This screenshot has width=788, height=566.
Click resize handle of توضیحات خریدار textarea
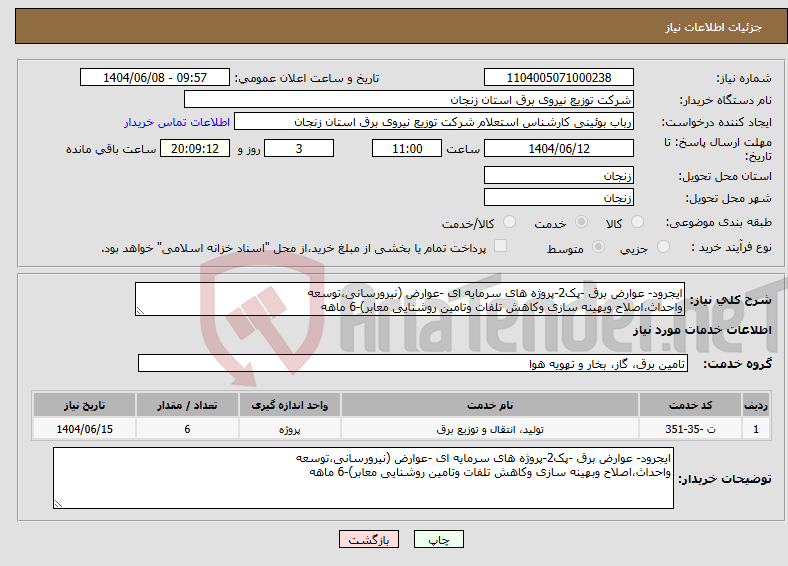pos(58,503)
